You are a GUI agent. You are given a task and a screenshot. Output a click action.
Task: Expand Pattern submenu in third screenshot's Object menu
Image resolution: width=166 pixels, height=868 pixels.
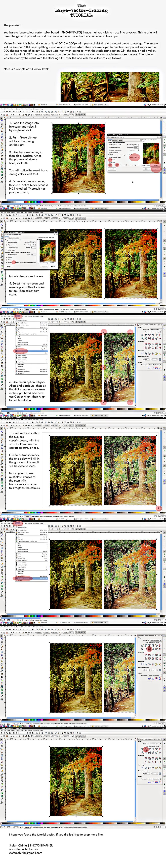pos(32,340)
